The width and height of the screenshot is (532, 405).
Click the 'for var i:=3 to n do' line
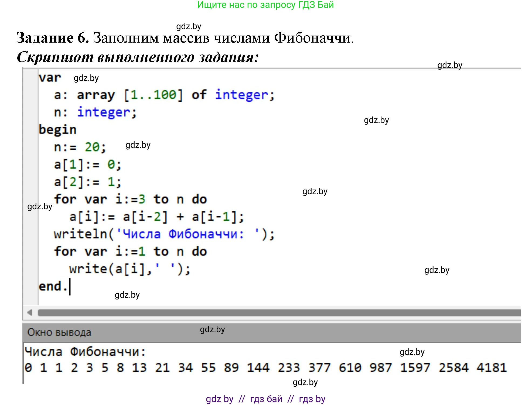pos(130,200)
